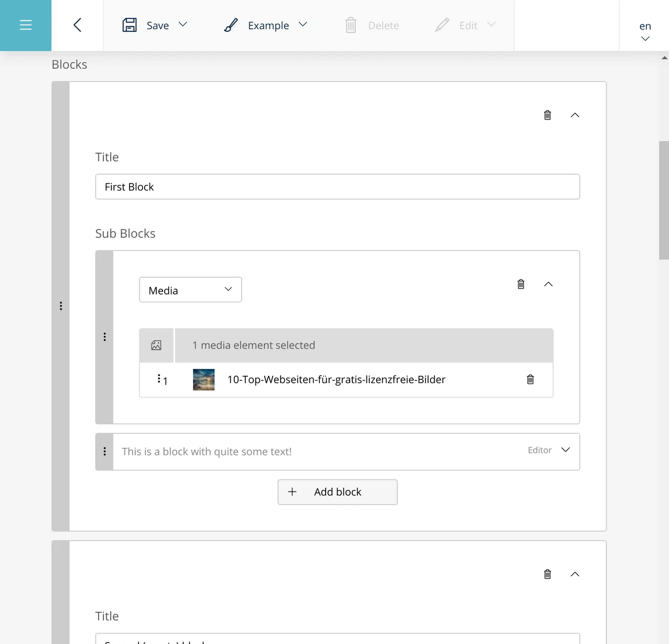Open media selection overlay icon
The image size is (669, 644).
[x=156, y=345]
